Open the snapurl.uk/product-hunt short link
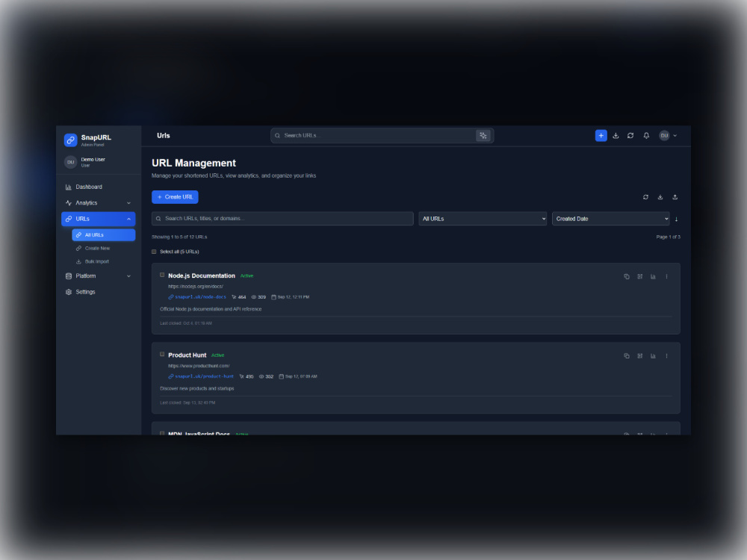 205,376
